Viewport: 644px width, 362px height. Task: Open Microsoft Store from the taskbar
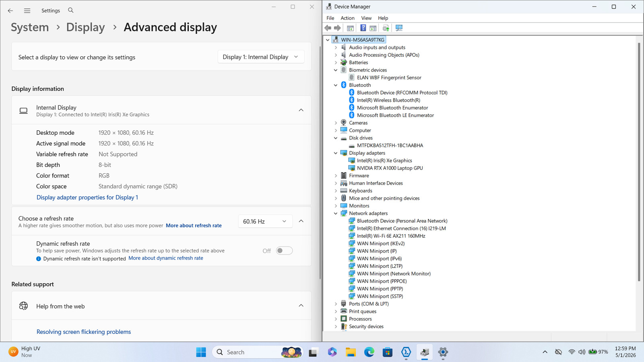pos(388,352)
